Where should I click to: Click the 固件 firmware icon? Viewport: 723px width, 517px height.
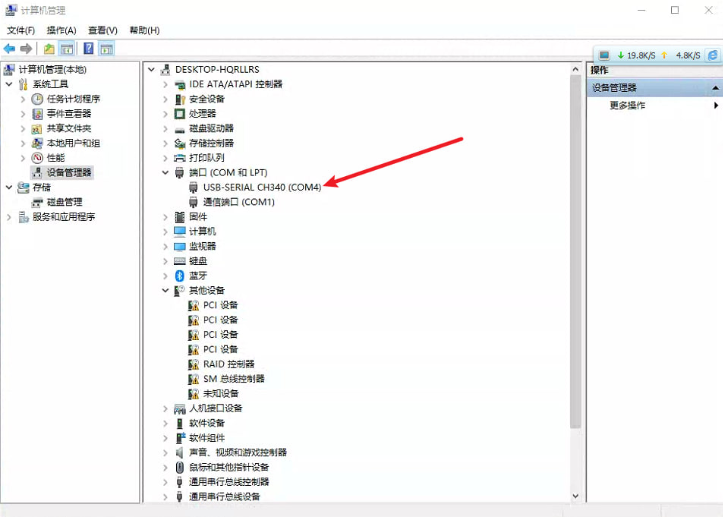click(x=180, y=217)
